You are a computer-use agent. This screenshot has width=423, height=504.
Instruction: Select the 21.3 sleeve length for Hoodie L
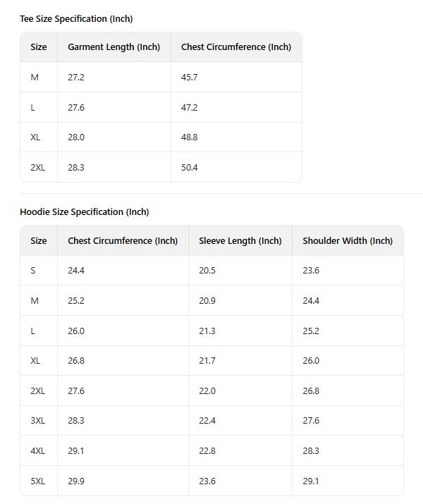(207, 331)
